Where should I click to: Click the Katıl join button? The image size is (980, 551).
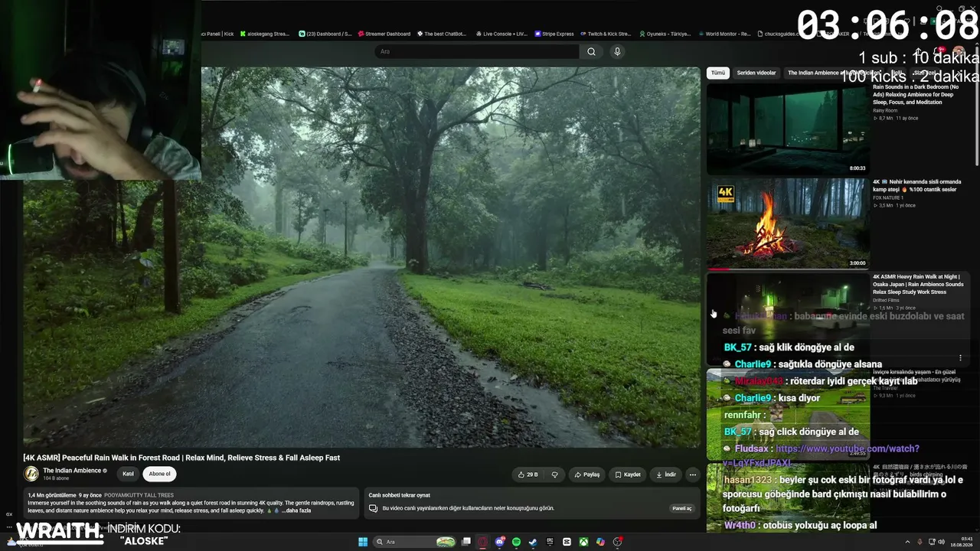point(128,474)
